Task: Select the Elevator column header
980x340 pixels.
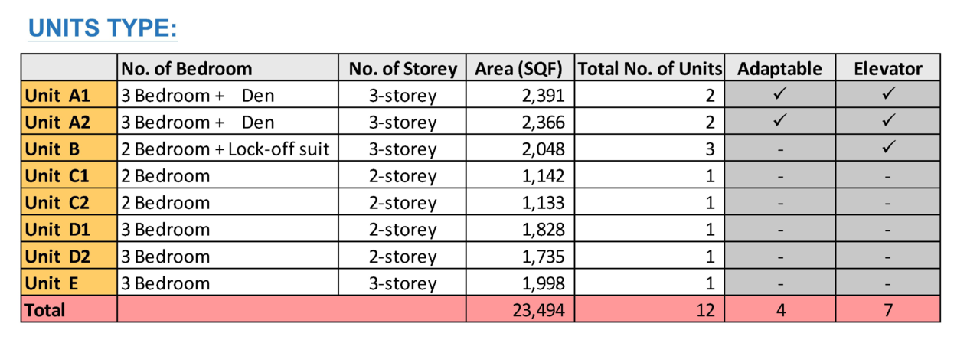Action: (x=888, y=68)
